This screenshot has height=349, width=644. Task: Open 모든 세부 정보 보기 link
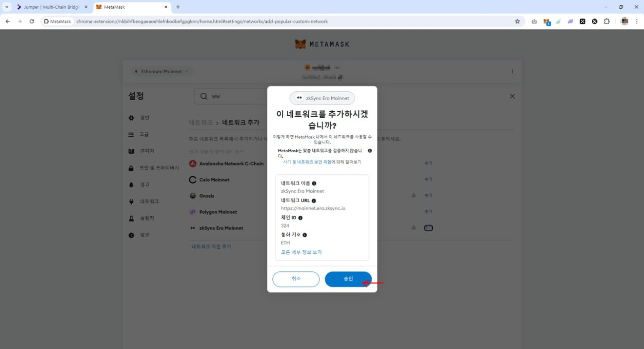302,252
